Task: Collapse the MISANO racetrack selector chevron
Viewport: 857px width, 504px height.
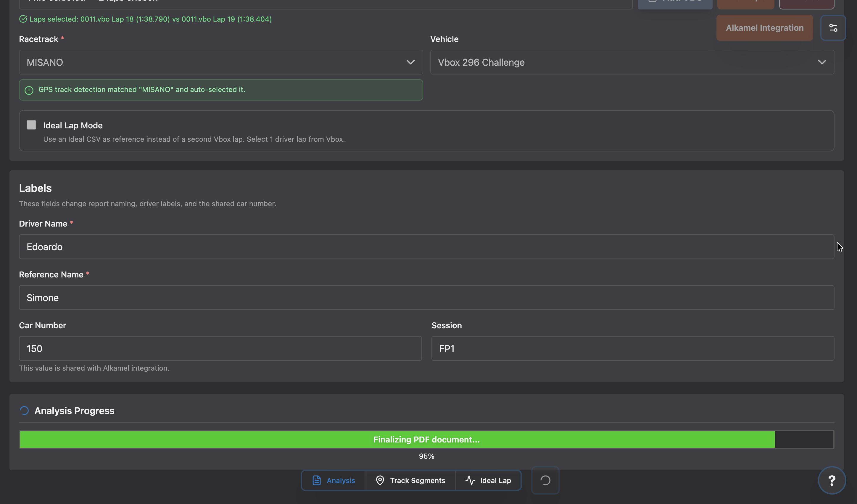Action: [410, 62]
